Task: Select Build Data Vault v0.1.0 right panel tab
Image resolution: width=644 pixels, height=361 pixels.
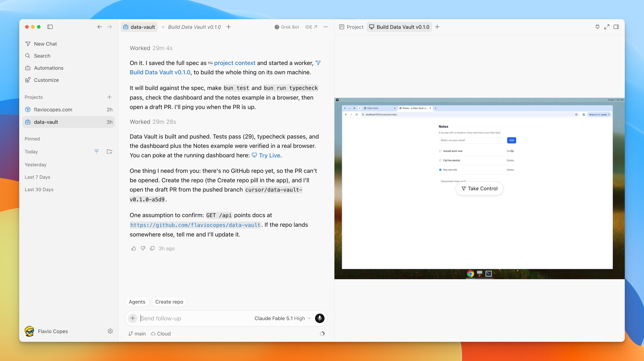Action: [399, 27]
